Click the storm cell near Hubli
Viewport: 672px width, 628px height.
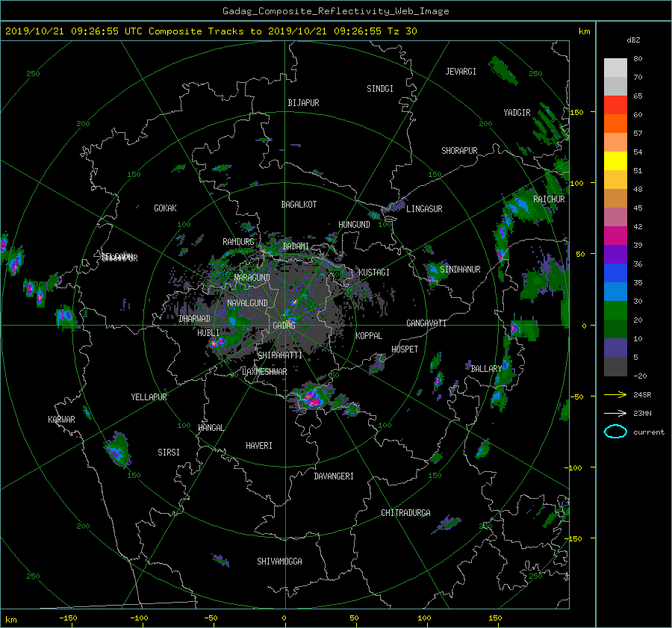tap(219, 342)
